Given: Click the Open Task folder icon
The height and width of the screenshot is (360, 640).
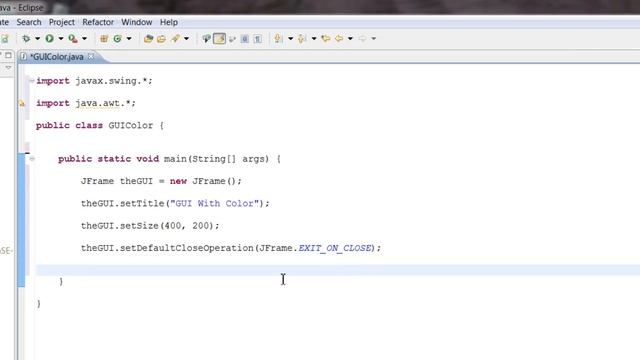Looking at the screenshot, I should tap(162, 38).
